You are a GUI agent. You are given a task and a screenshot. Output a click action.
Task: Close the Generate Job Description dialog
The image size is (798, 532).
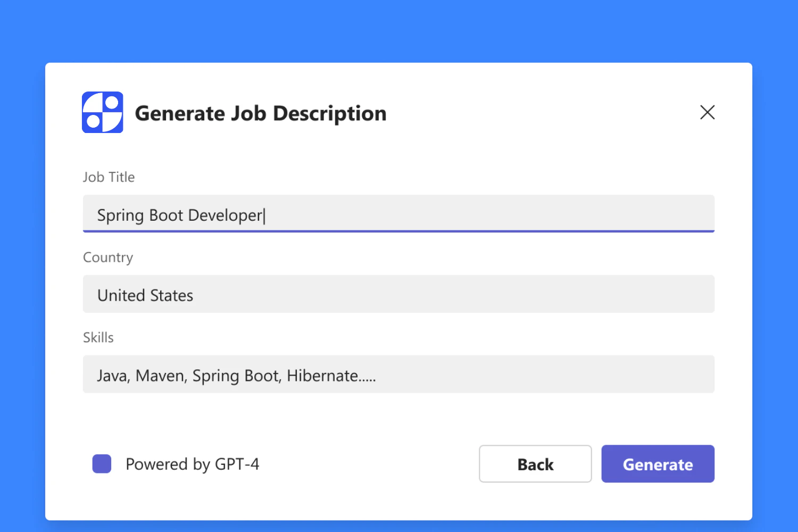pos(707,112)
